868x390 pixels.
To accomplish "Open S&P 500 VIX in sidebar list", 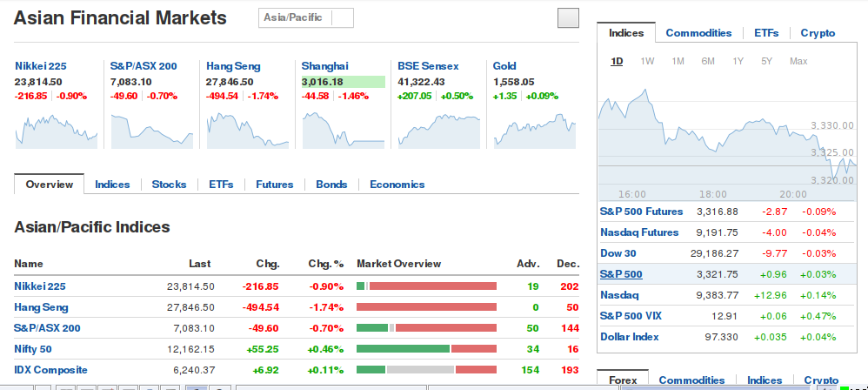I will point(631,316).
